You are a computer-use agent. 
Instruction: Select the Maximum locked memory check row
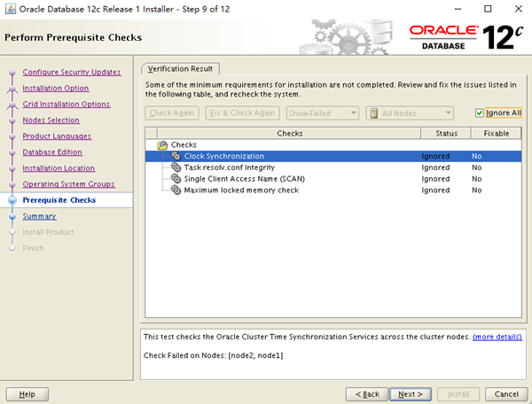(333, 190)
